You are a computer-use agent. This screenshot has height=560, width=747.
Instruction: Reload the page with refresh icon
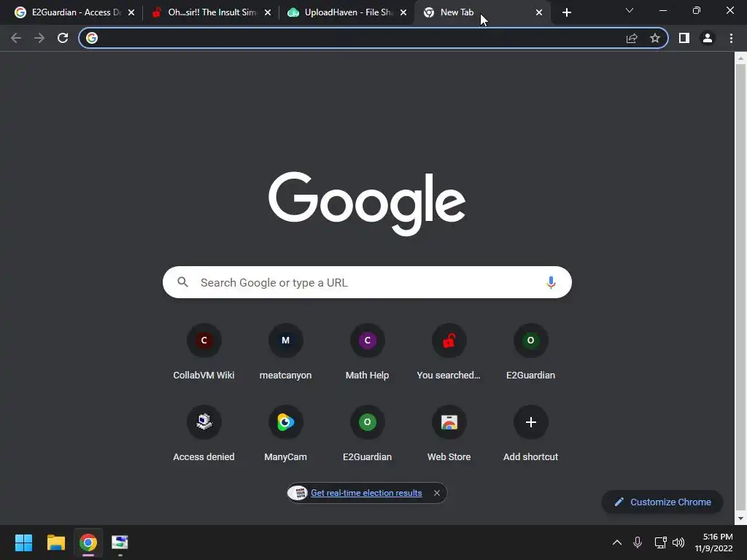pos(63,38)
